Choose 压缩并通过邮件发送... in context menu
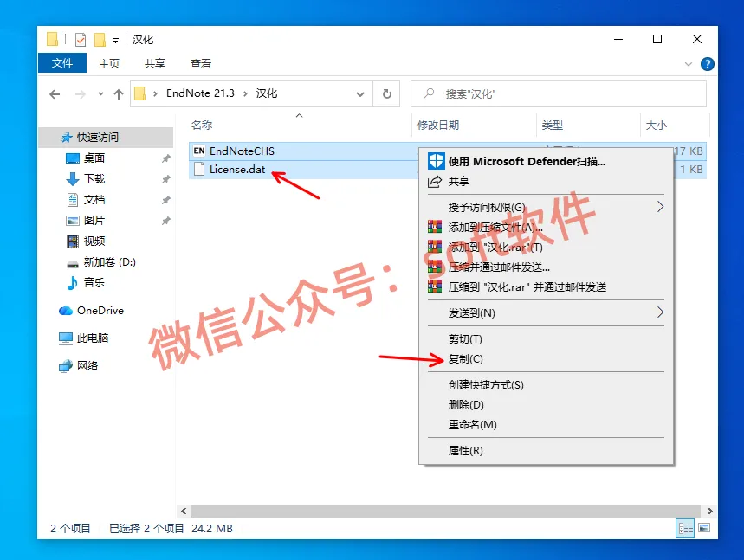 (546, 267)
